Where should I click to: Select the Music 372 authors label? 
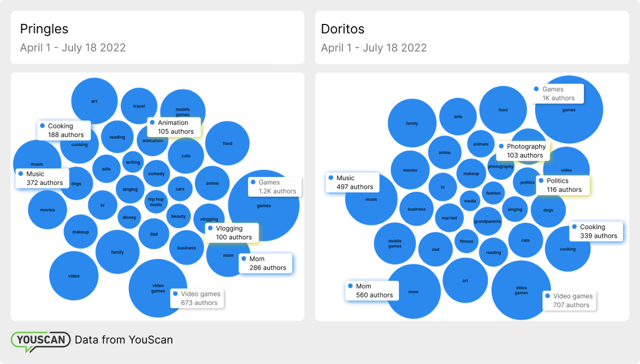(x=42, y=178)
